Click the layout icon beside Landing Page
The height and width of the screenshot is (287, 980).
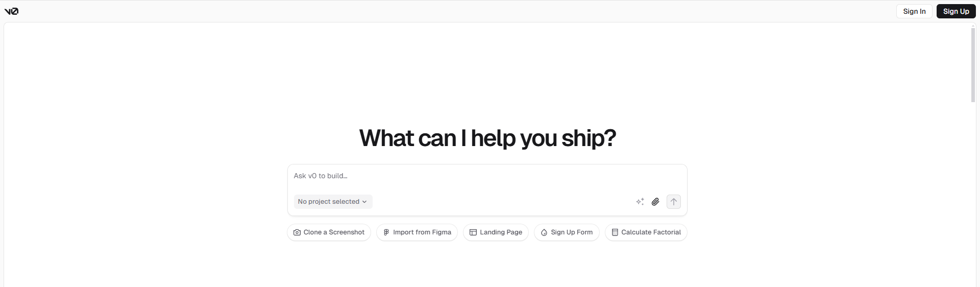473,232
